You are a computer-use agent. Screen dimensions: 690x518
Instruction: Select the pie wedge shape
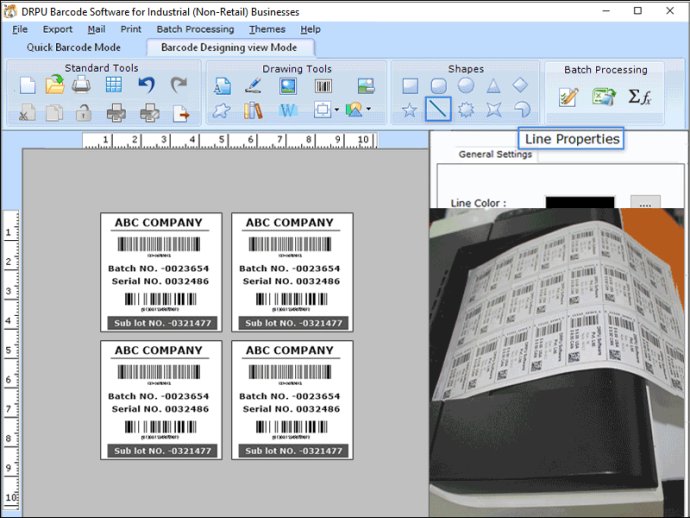point(522,109)
